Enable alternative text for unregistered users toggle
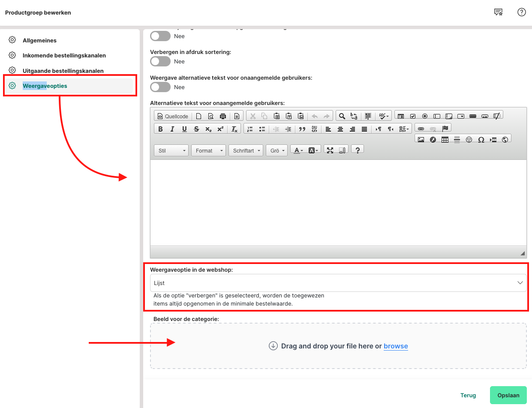The width and height of the screenshot is (532, 408). pyautogui.click(x=160, y=87)
